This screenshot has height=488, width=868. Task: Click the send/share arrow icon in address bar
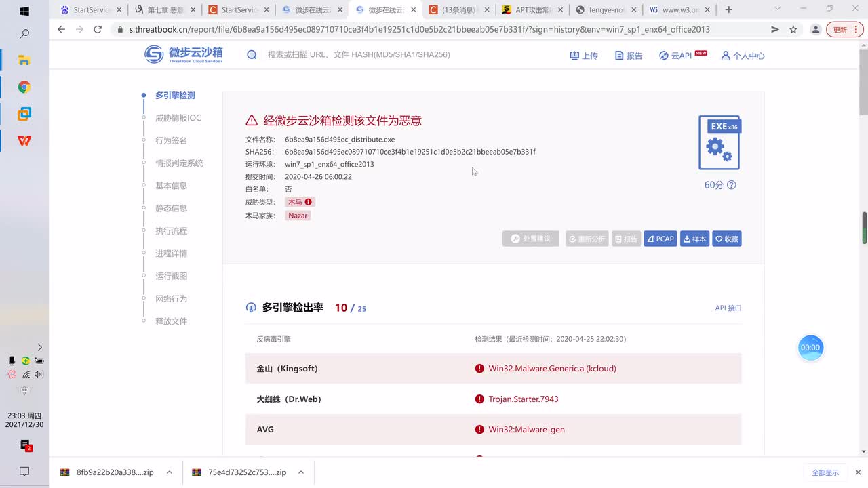(774, 30)
